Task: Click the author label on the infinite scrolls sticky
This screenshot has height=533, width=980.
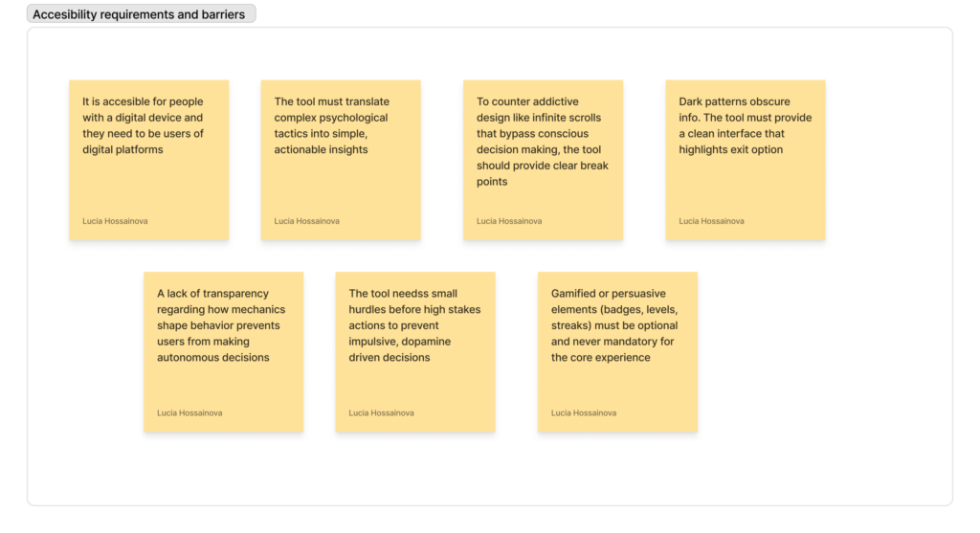Action: click(x=509, y=221)
